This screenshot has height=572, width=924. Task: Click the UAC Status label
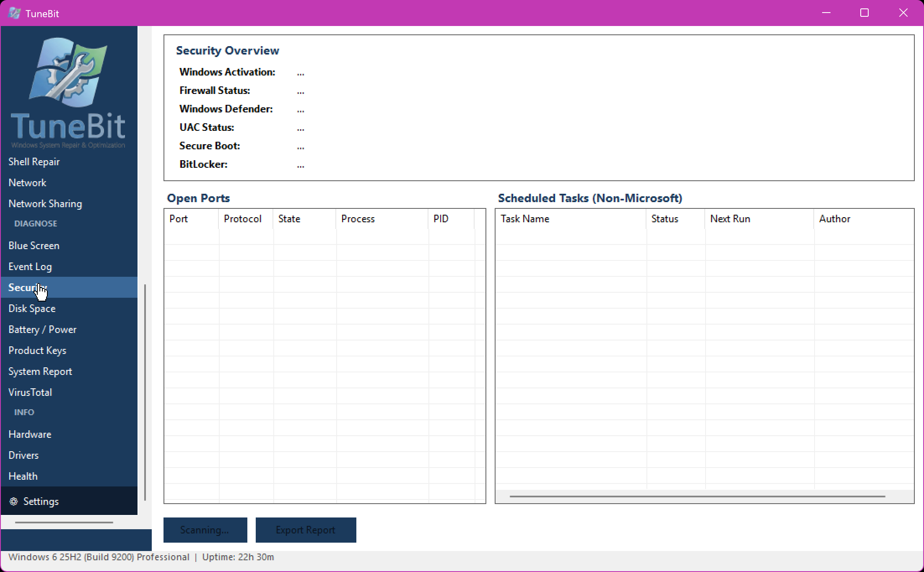(207, 127)
